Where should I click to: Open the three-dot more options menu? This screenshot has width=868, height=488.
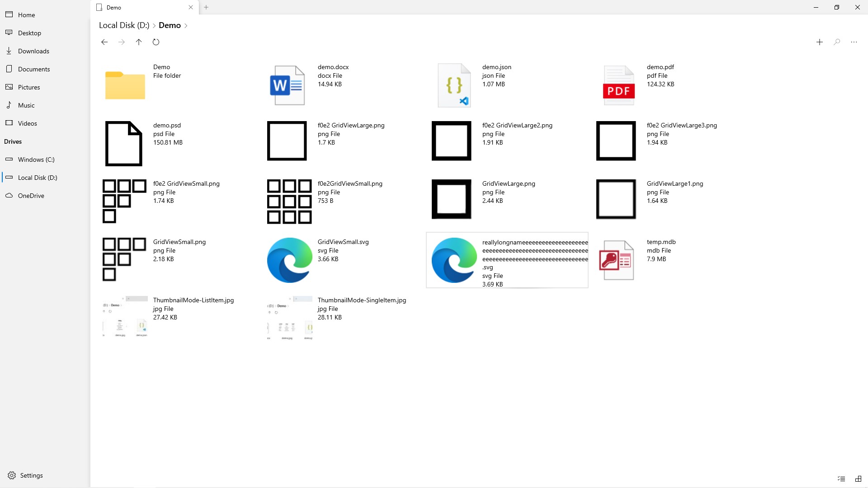[x=854, y=42]
